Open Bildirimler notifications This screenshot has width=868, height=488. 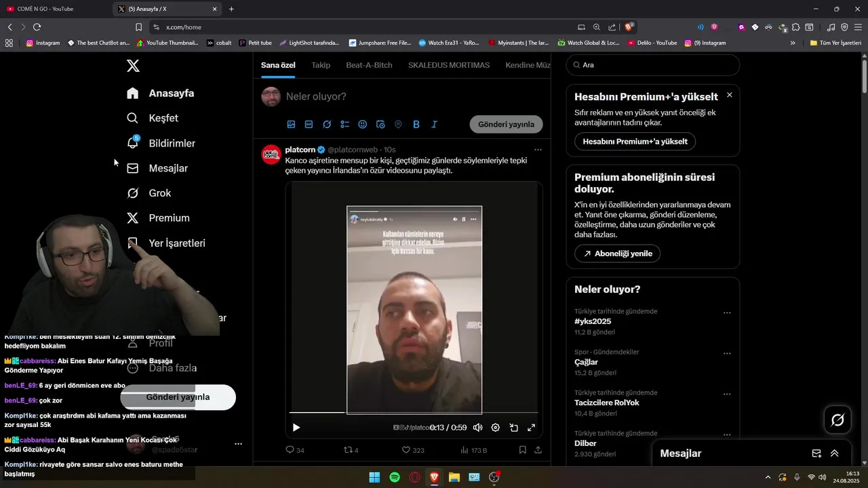click(161, 143)
